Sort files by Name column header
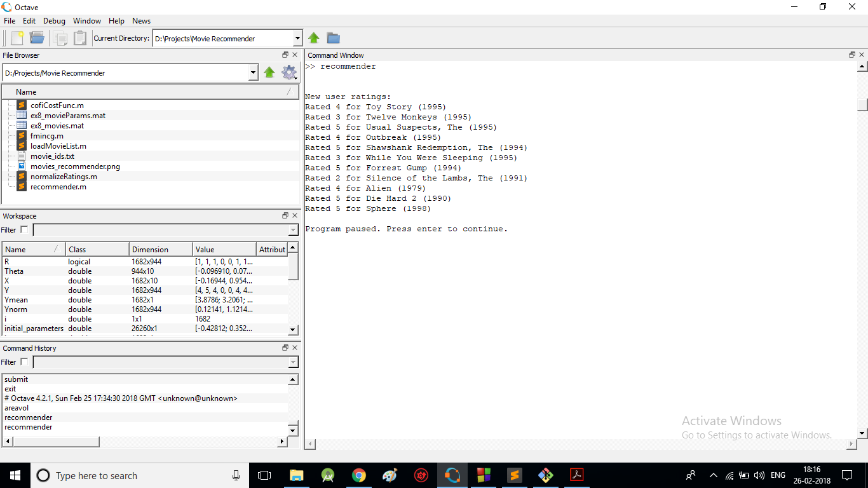 coord(151,92)
